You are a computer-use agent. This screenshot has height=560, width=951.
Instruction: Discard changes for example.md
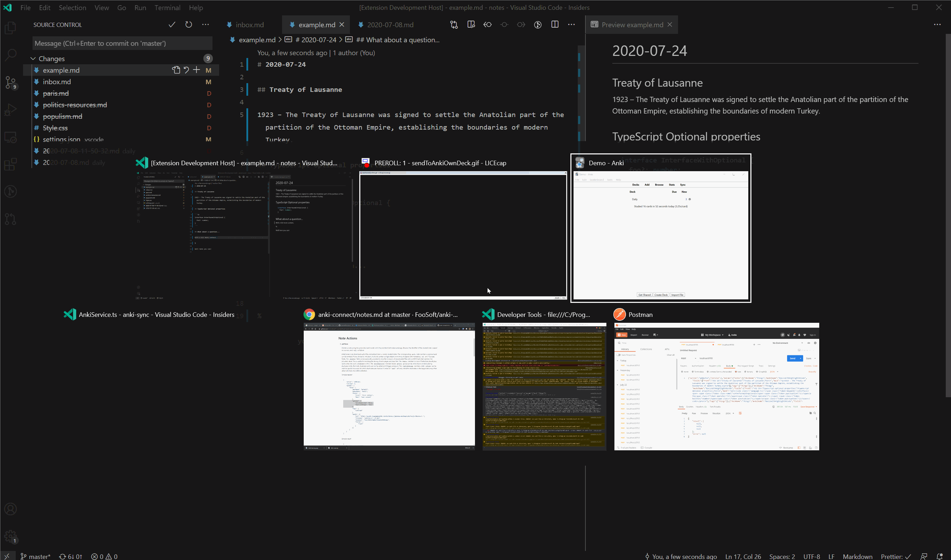tap(186, 70)
